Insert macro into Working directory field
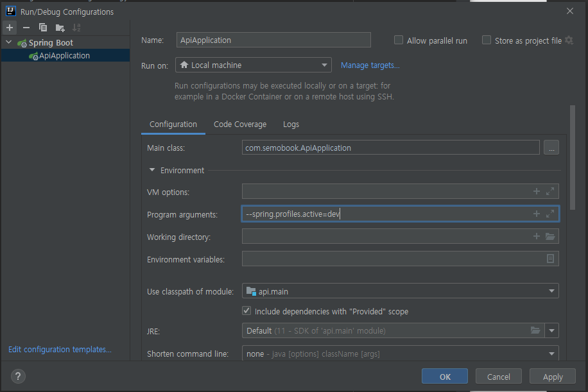The width and height of the screenshot is (588, 392). pyautogui.click(x=537, y=236)
